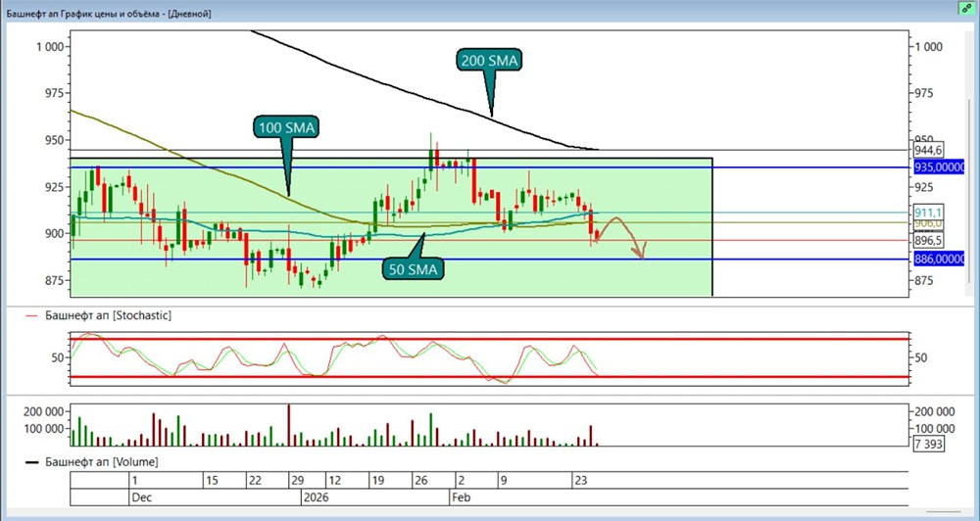Click the Dec month label on the time axis
This screenshot has height=521, width=980.
click(140, 497)
